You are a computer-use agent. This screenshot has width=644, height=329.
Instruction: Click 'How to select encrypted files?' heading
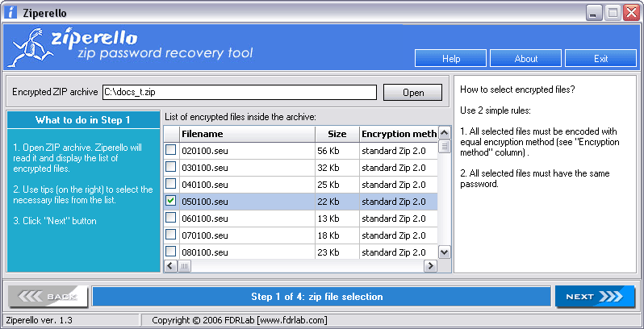pyautogui.click(x=517, y=89)
